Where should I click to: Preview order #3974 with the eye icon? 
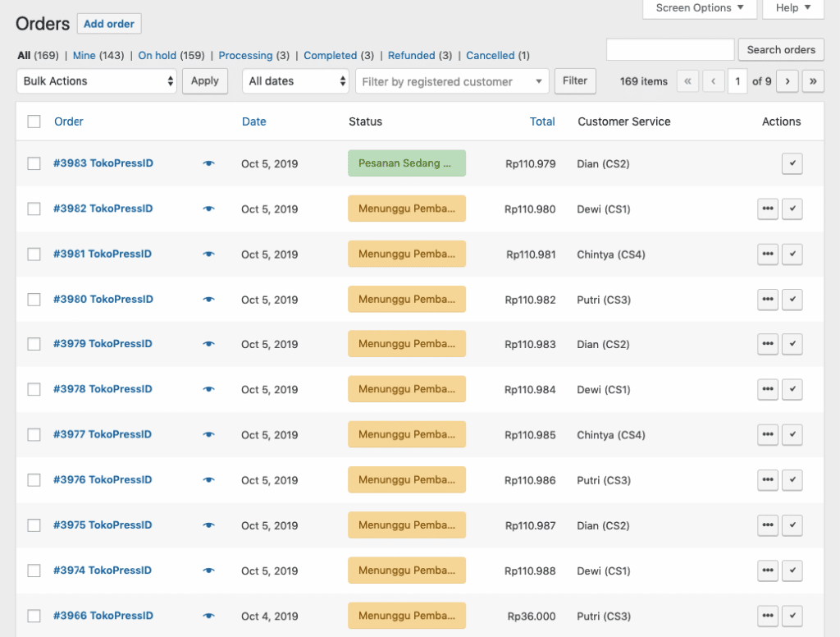[x=209, y=571]
